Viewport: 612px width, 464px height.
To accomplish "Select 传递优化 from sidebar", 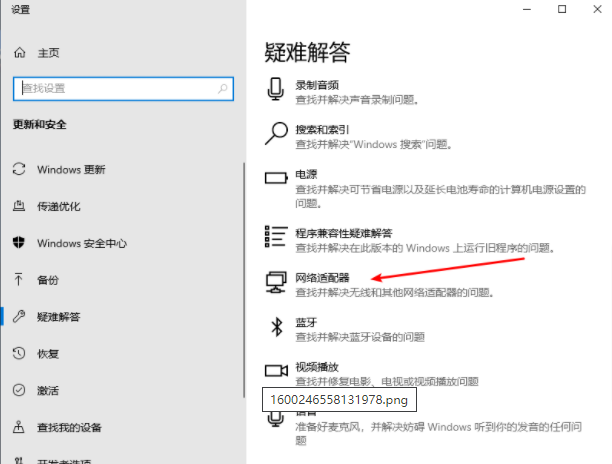I will (60, 206).
